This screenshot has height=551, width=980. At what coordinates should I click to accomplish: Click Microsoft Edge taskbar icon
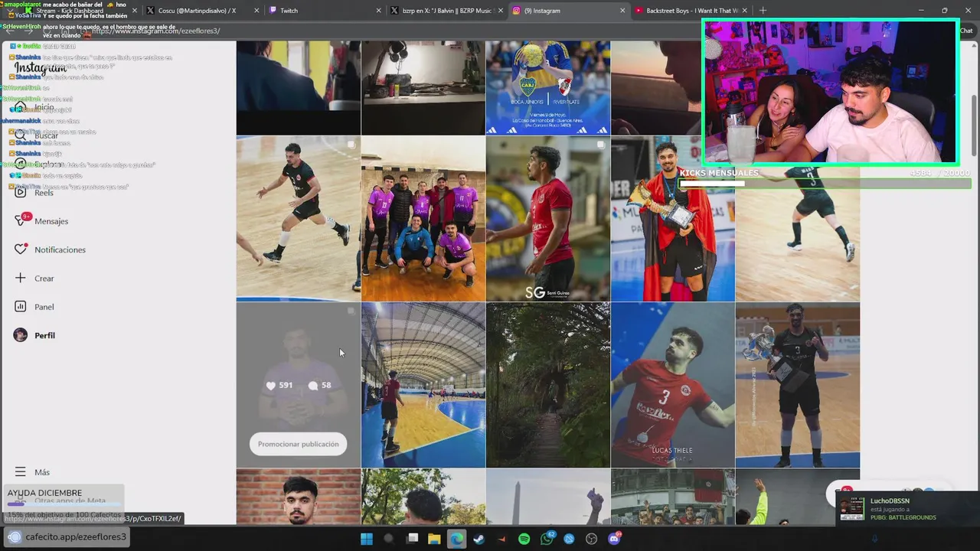click(x=456, y=539)
